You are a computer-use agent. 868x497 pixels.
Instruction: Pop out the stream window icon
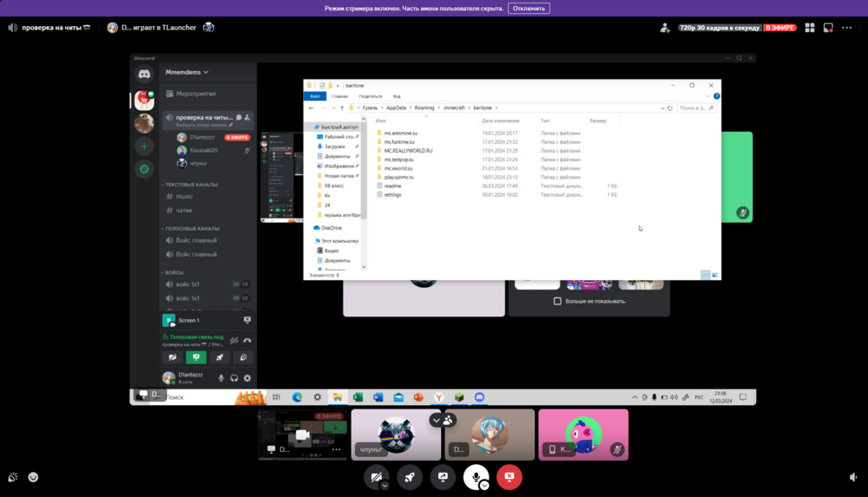828,28
